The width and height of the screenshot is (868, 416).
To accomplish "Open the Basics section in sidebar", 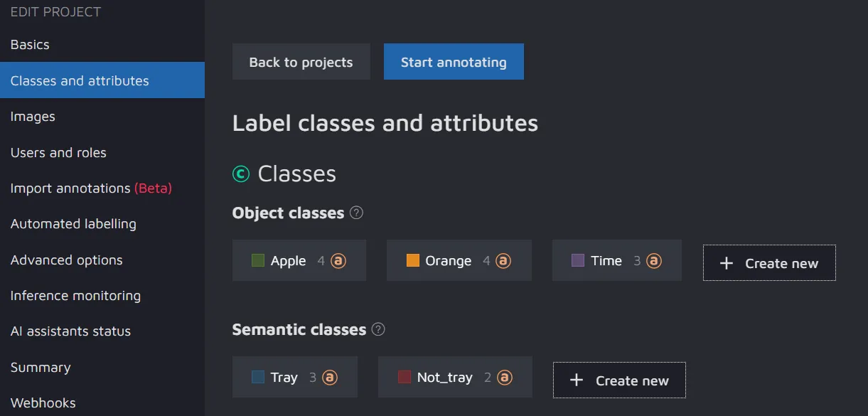I will (30, 44).
